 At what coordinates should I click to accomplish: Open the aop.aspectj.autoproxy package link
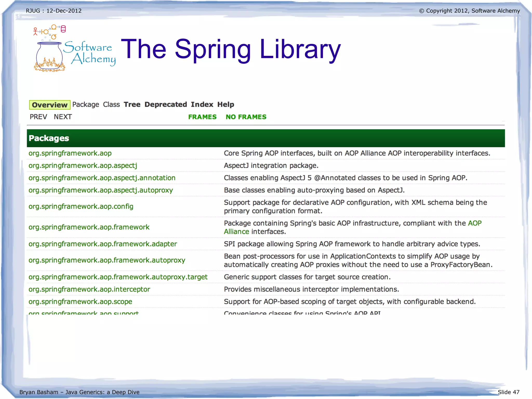[x=101, y=190]
